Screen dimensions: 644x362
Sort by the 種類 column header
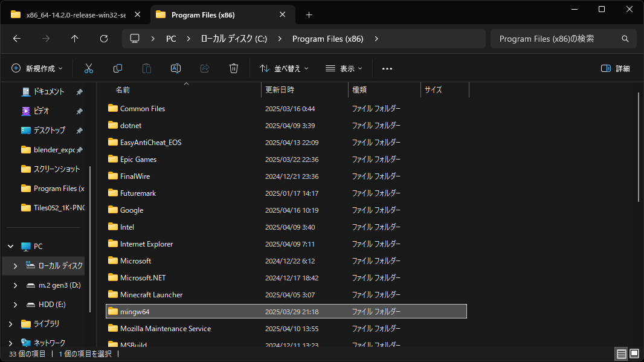[384, 90]
